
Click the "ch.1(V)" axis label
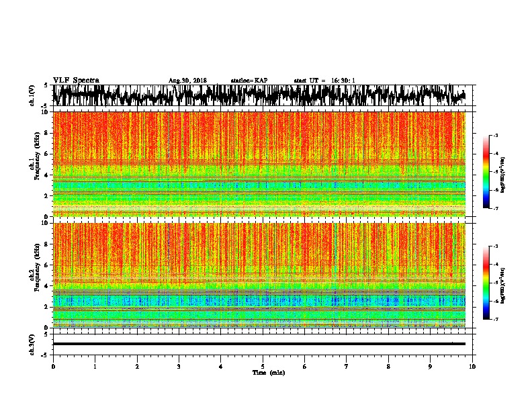coord(32,95)
